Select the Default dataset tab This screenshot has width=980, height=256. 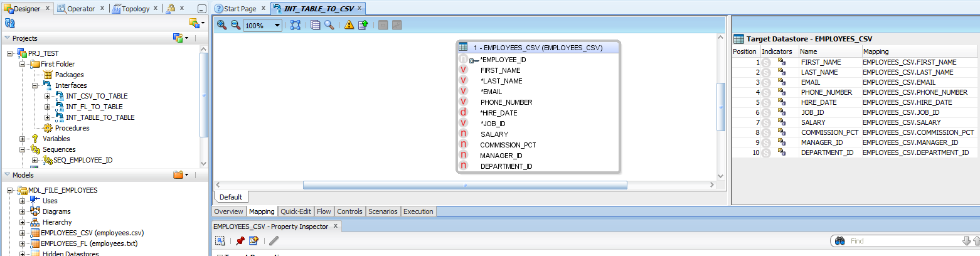pyautogui.click(x=231, y=197)
